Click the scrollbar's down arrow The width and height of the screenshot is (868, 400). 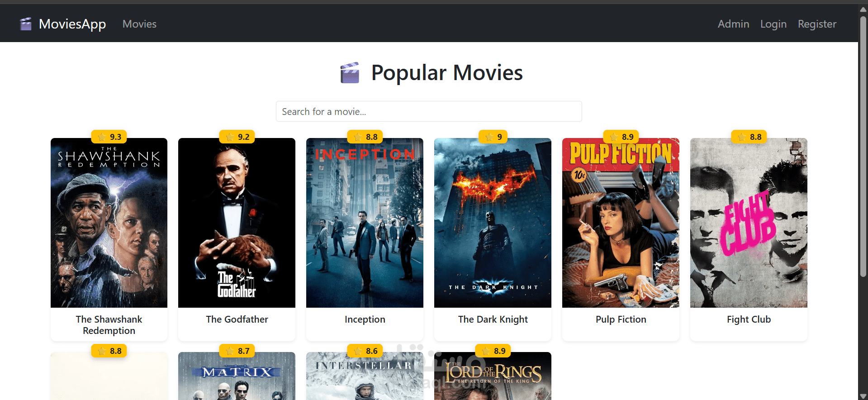tap(863, 396)
